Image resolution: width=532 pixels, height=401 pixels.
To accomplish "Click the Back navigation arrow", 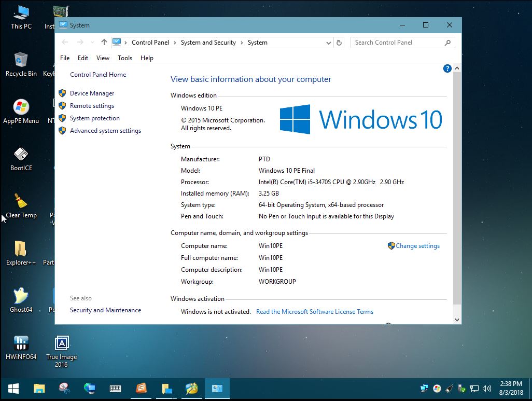I will [65, 43].
